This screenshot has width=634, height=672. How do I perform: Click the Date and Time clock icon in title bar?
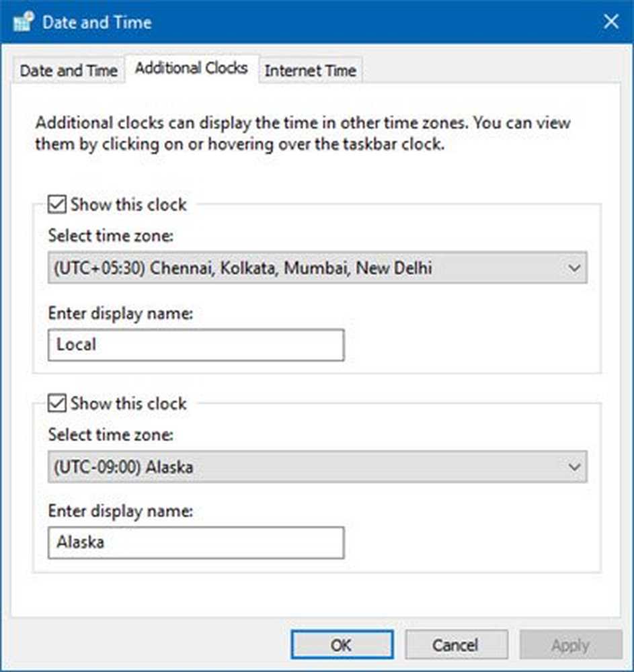(23, 22)
